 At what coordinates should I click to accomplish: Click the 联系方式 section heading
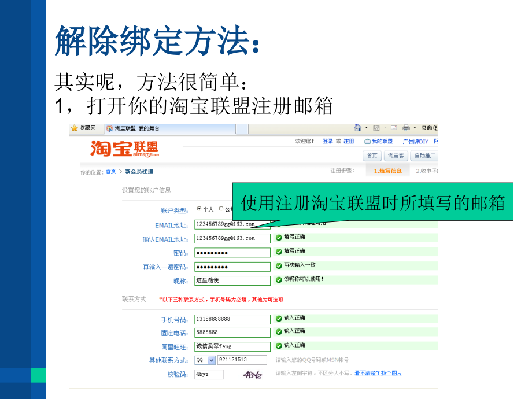pos(134,299)
